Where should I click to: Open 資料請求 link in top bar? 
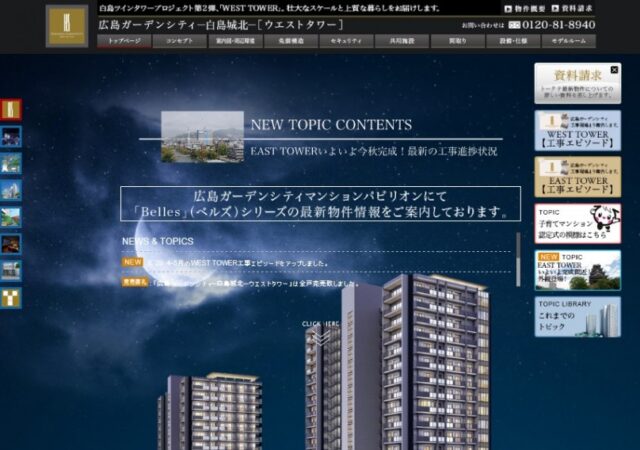572,8
